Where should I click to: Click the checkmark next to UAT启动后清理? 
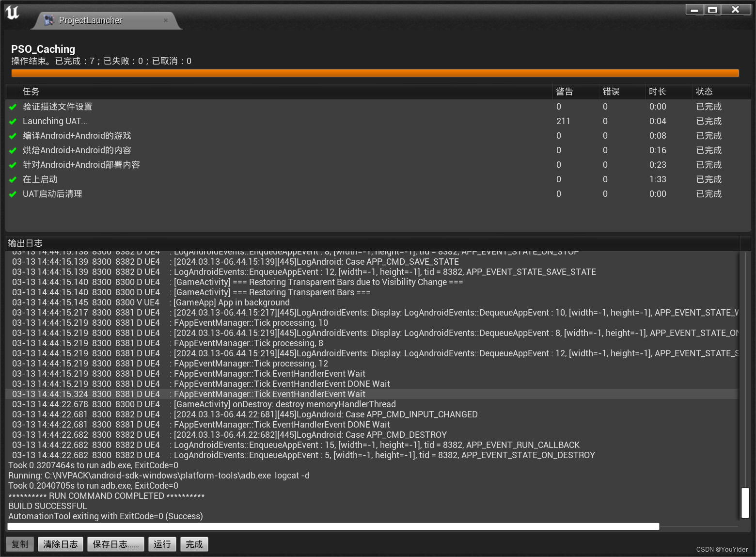pyautogui.click(x=13, y=194)
